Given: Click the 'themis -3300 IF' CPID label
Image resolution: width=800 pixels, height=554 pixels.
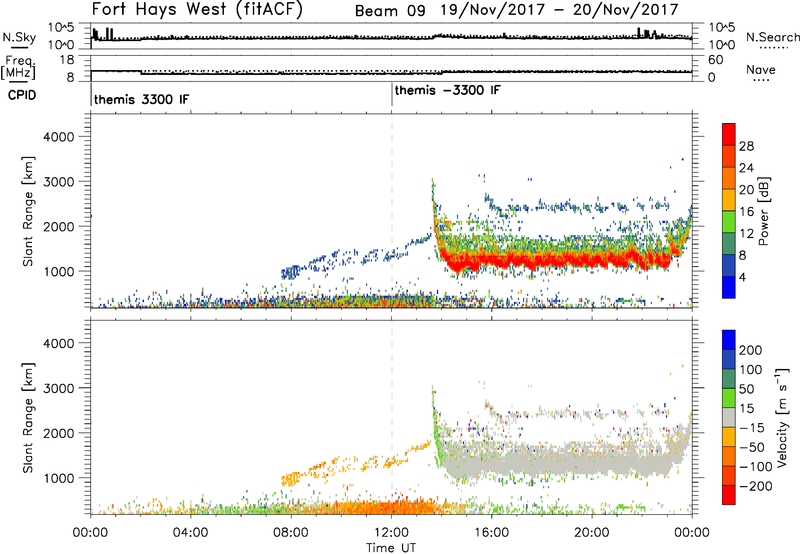Looking at the screenshot, I should [447, 90].
